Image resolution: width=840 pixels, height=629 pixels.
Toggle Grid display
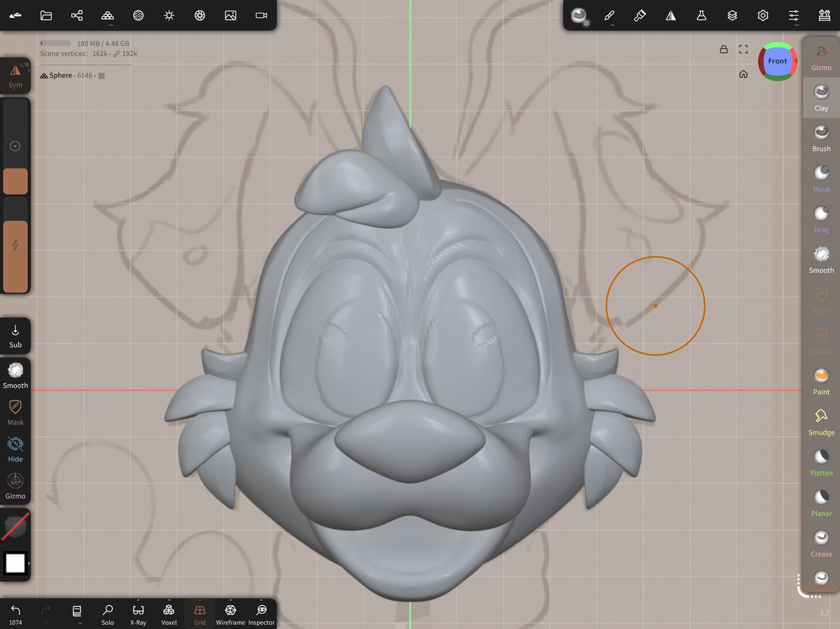click(199, 614)
